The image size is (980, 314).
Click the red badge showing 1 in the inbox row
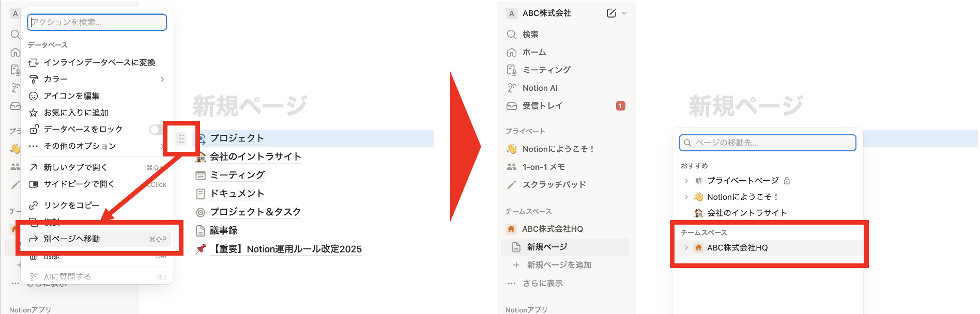[621, 106]
